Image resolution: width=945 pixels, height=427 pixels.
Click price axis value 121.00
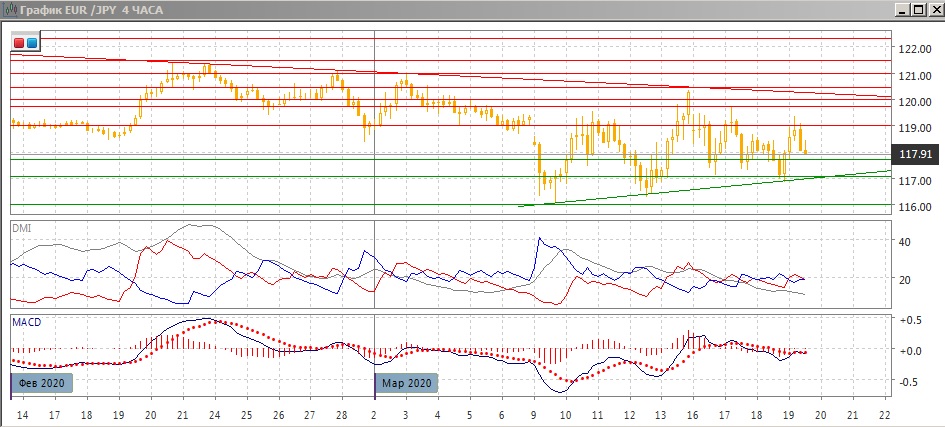(915, 76)
